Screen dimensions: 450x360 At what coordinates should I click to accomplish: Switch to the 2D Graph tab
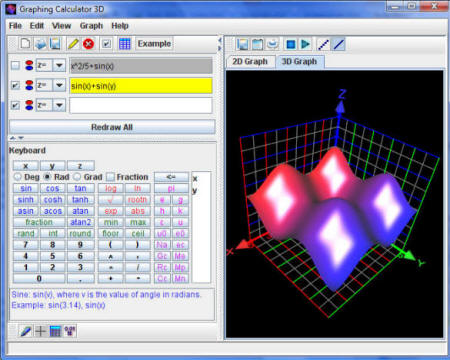pyautogui.click(x=250, y=62)
